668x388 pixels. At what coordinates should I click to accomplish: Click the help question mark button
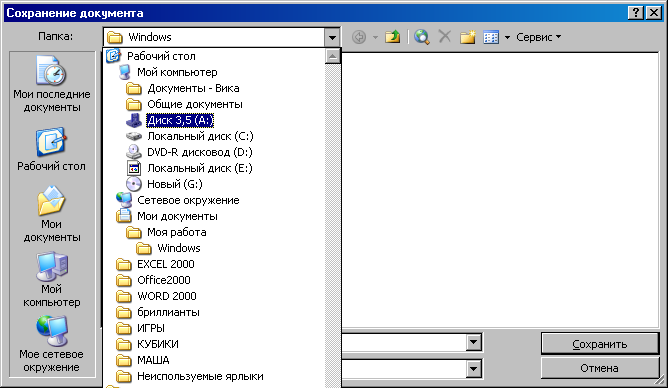636,13
